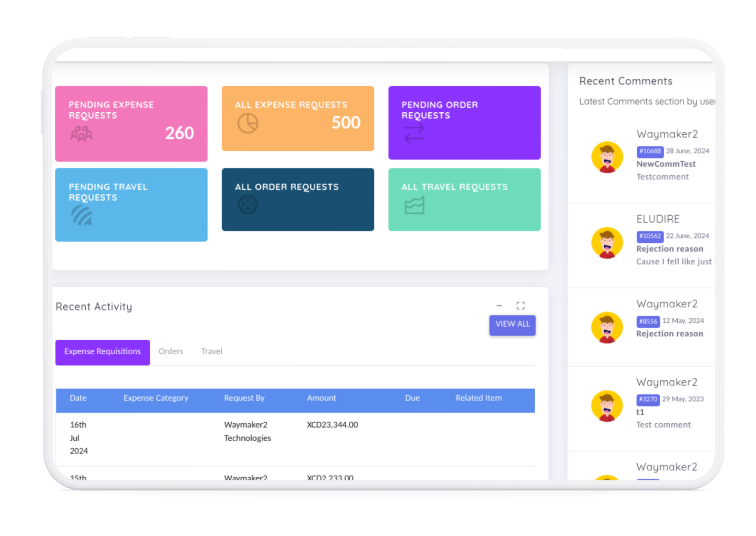Switch to the Orders tab

[171, 351]
